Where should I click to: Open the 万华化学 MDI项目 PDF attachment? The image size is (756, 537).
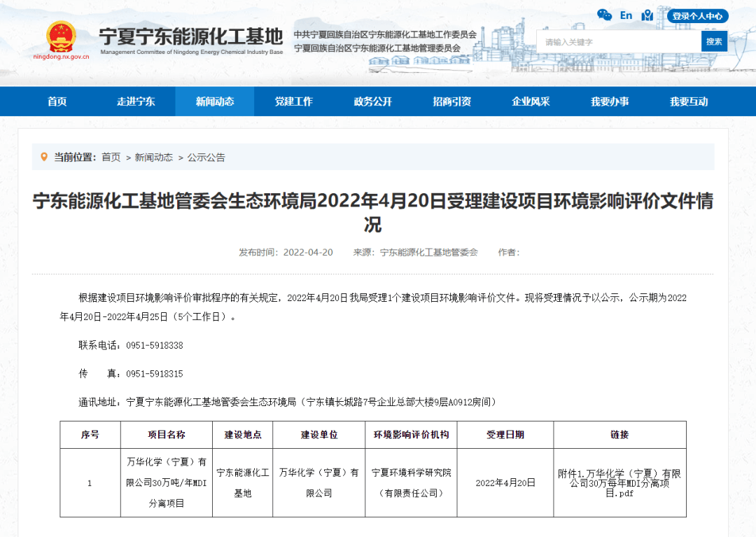[x=619, y=483]
